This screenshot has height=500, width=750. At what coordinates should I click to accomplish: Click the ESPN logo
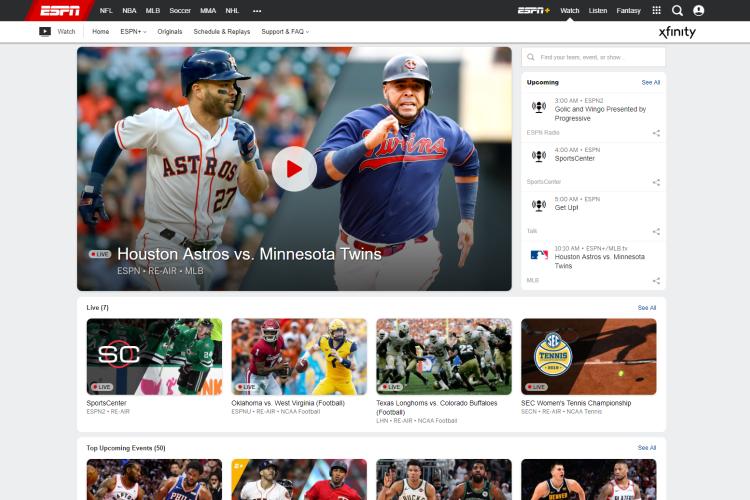coord(60,10)
